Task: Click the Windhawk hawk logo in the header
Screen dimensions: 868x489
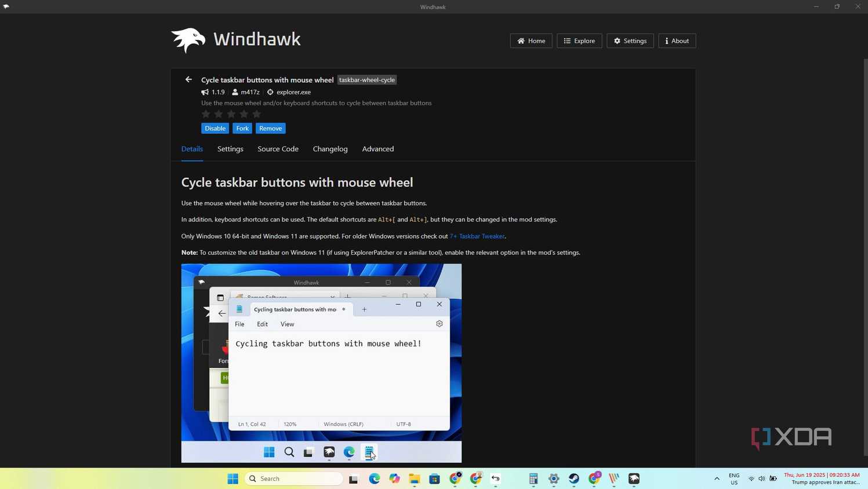Action: pos(188,40)
